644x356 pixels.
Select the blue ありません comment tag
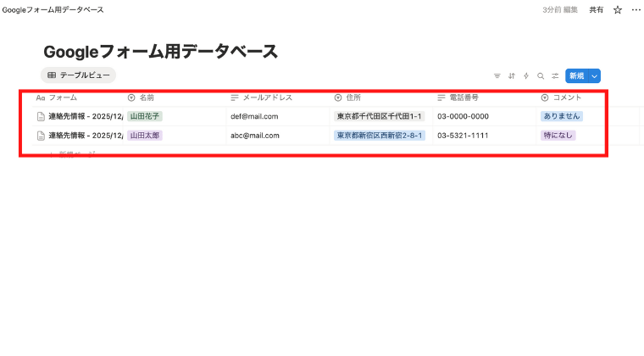pyautogui.click(x=562, y=116)
